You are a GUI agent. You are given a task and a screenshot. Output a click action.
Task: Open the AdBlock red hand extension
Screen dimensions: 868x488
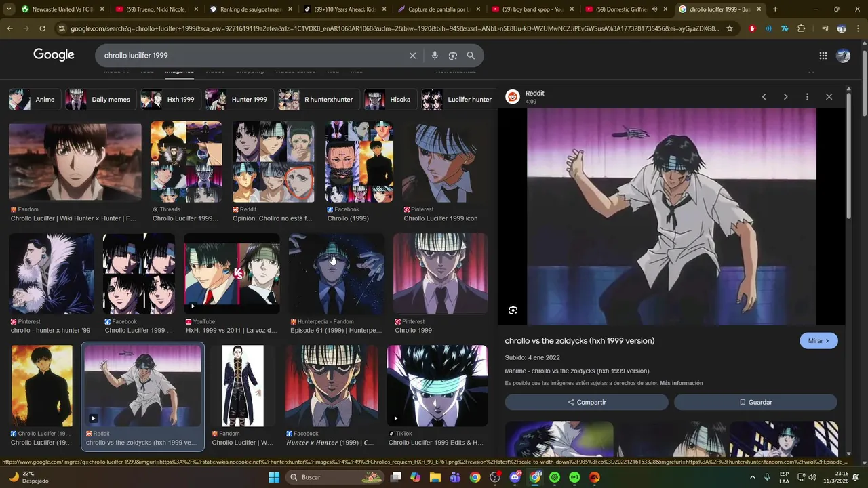pos(752,28)
